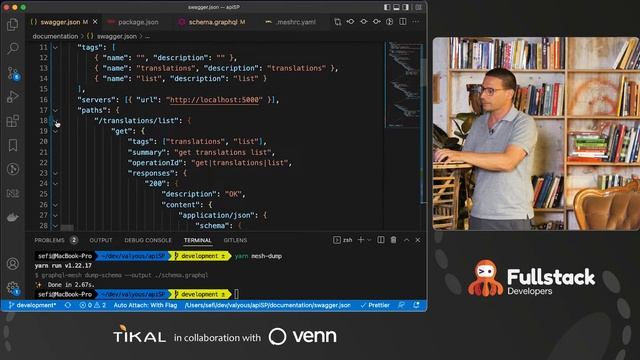
Task: Open the Explorer view in activity bar
Action: 13,24
